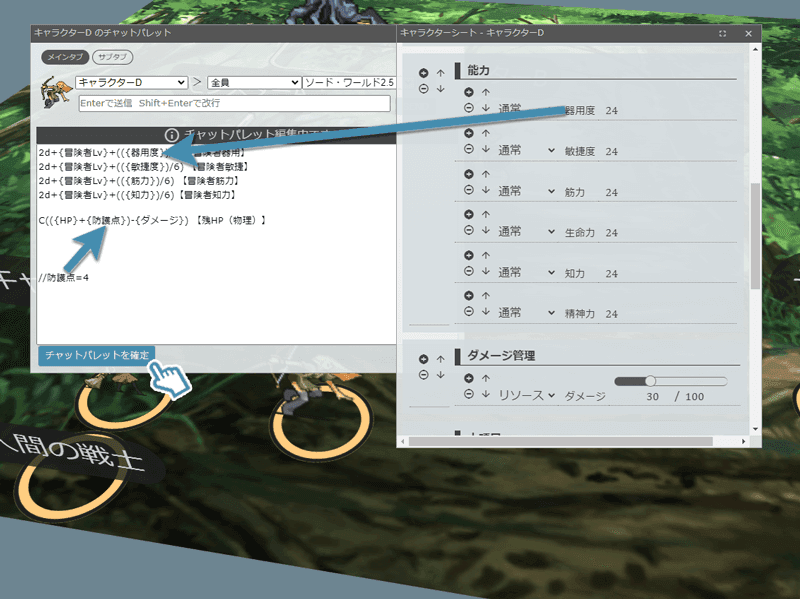This screenshot has height=599, width=800.
Task: Move 知力 row up
Action: click(x=486, y=255)
